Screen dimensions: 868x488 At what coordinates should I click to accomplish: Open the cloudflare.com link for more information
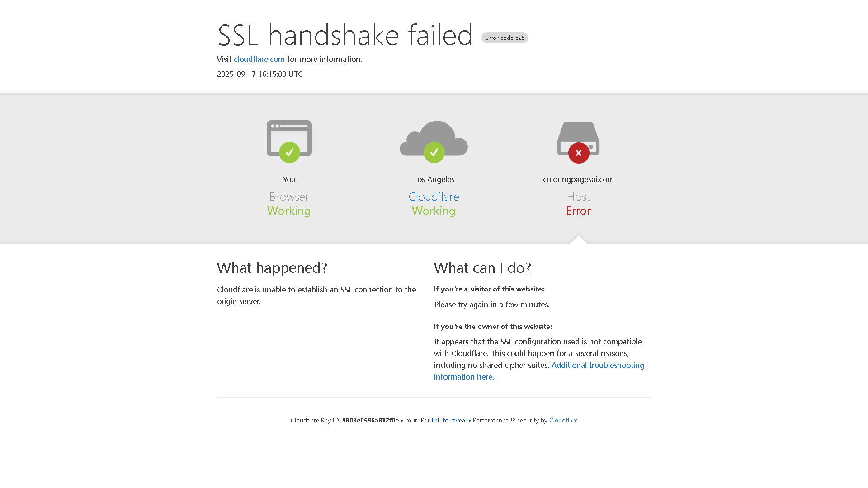[259, 59]
